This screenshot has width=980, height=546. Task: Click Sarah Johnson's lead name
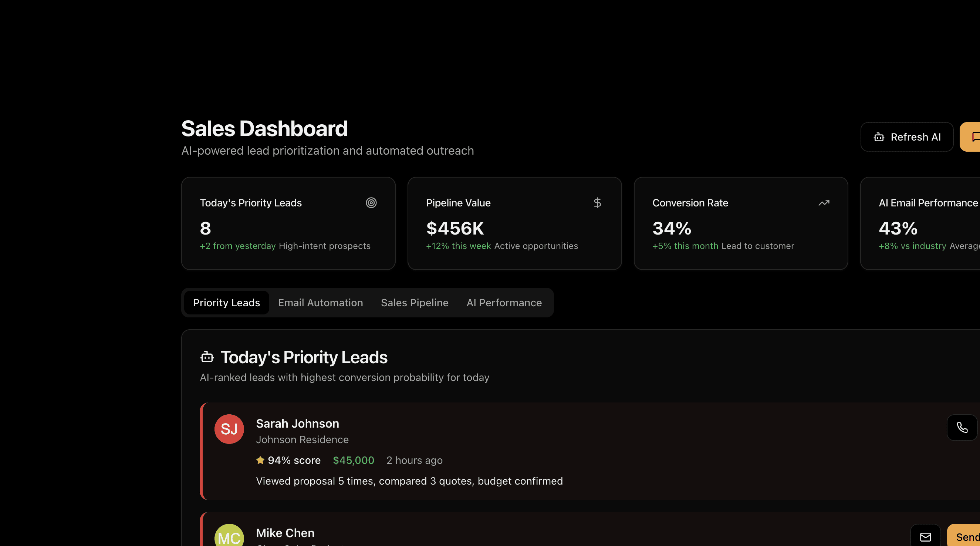tap(297, 424)
